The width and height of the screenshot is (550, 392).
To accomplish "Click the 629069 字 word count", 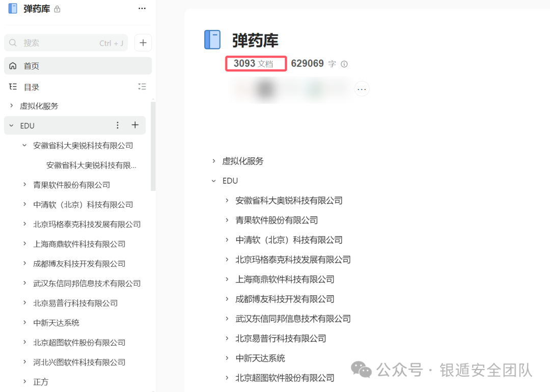I will pos(313,64).
